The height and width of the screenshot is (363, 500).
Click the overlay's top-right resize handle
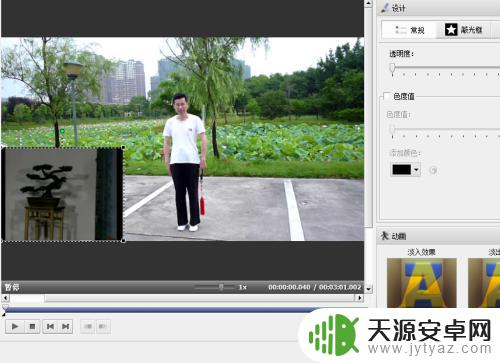[x=123, y=148]
